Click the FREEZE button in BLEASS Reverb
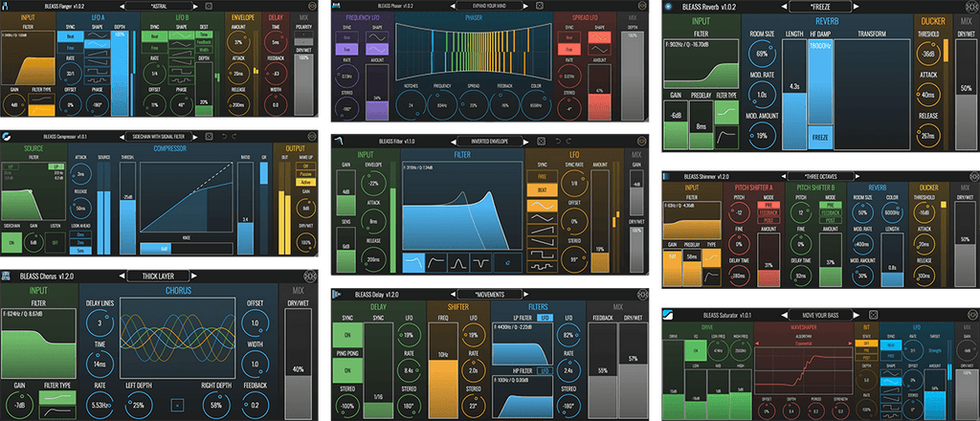This screenshot has width=980, height=421. coord(820,137)
